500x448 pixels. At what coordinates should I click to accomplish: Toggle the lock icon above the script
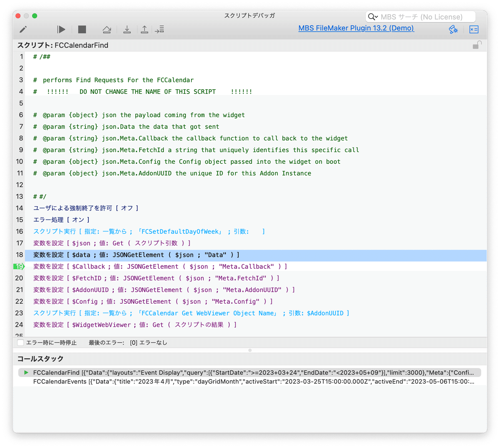click(477, 45)
